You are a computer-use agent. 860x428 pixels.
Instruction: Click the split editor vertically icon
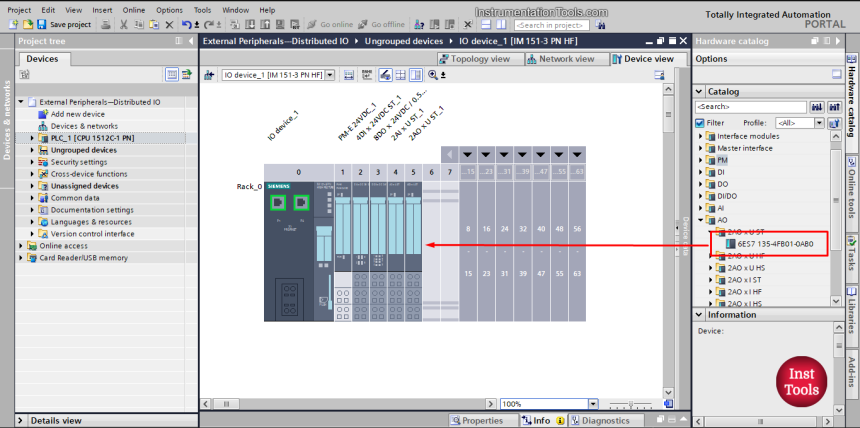tap(501, 24)
